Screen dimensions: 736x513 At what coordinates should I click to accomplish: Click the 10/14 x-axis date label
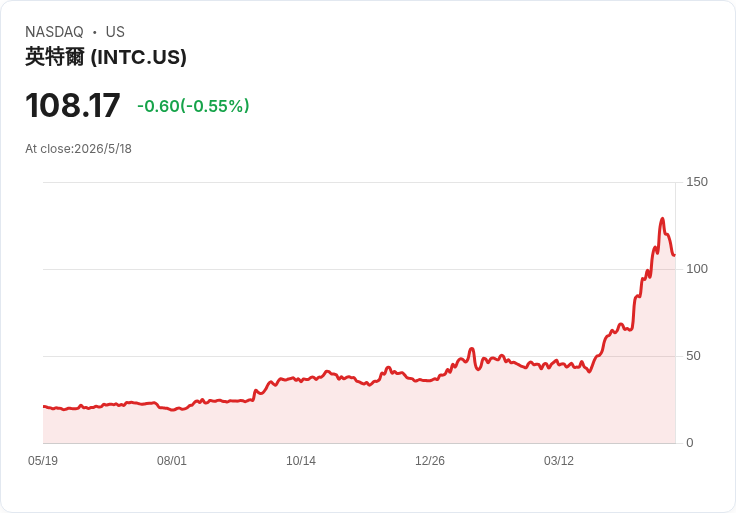point(301,460)
